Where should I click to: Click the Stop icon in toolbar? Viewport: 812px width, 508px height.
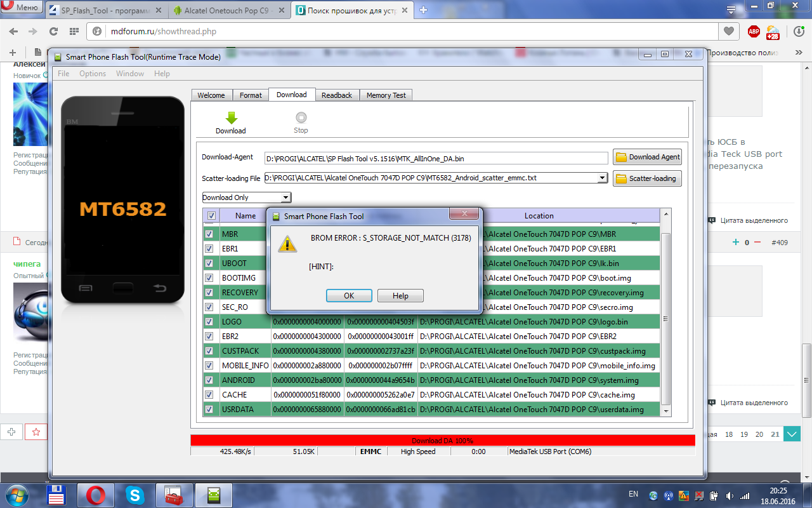tap(301, 118)
